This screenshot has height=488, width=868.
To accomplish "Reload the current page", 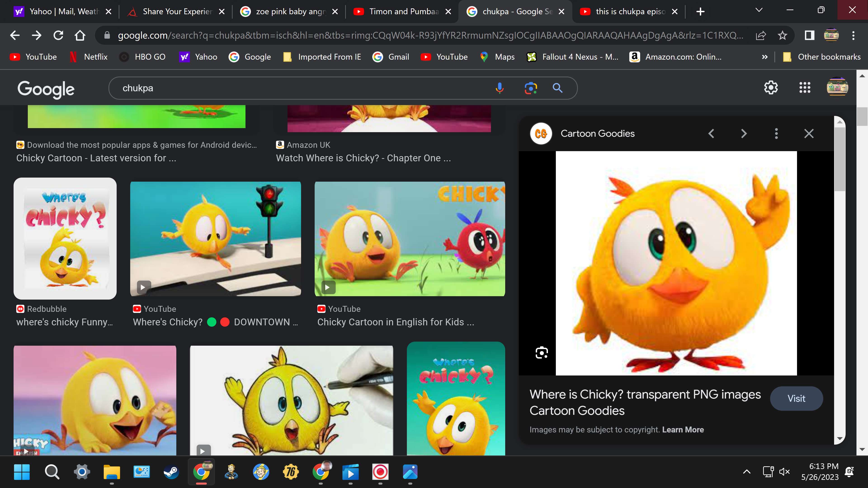I will point(58,35).
